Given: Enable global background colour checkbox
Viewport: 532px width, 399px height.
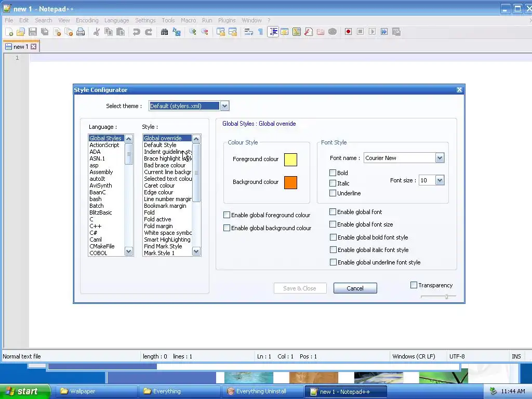Looking at the screenshot, I should point(227,228).
